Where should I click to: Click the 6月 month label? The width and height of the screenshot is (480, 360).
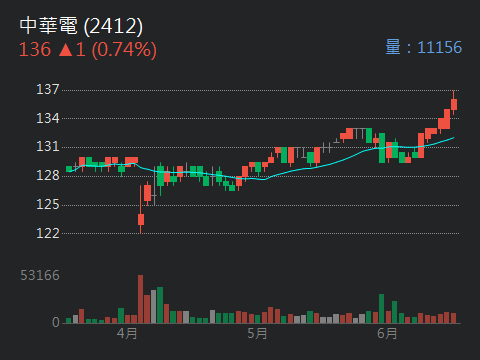tap(387, 333)
